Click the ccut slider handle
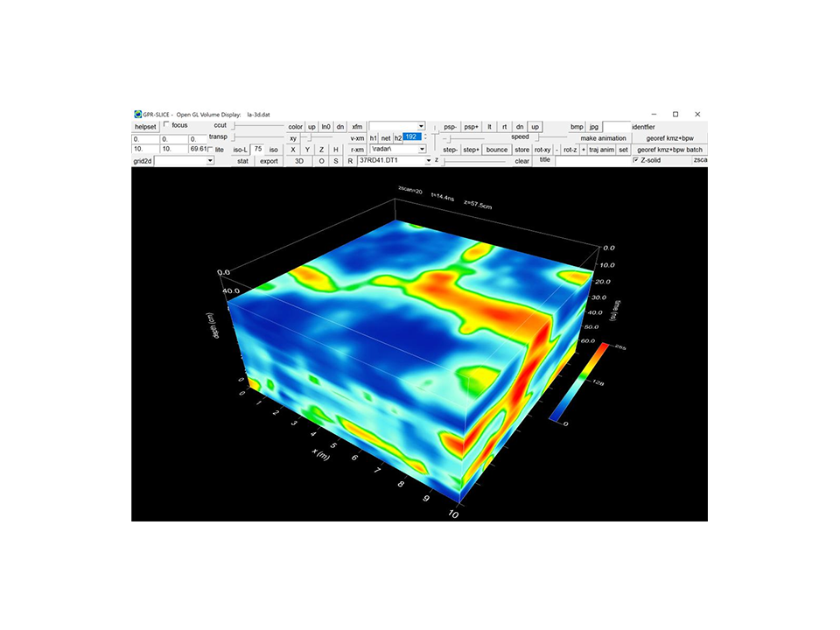Image resolution: width=840 pixels, height=630 pixels. (x=233, y=125)
